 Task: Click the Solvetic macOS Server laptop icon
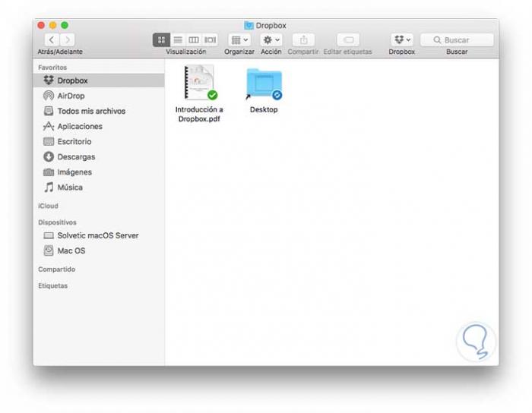click(49, 235)
